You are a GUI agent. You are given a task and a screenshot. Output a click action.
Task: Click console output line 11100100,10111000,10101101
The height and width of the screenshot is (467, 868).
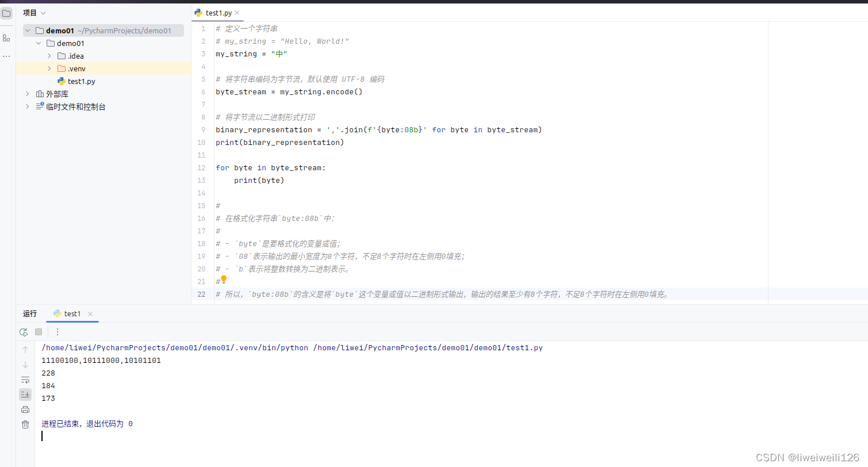click(101, 361)
